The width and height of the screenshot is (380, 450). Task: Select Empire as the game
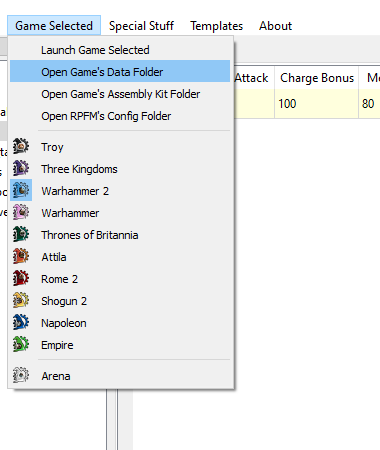coord(120,345)
